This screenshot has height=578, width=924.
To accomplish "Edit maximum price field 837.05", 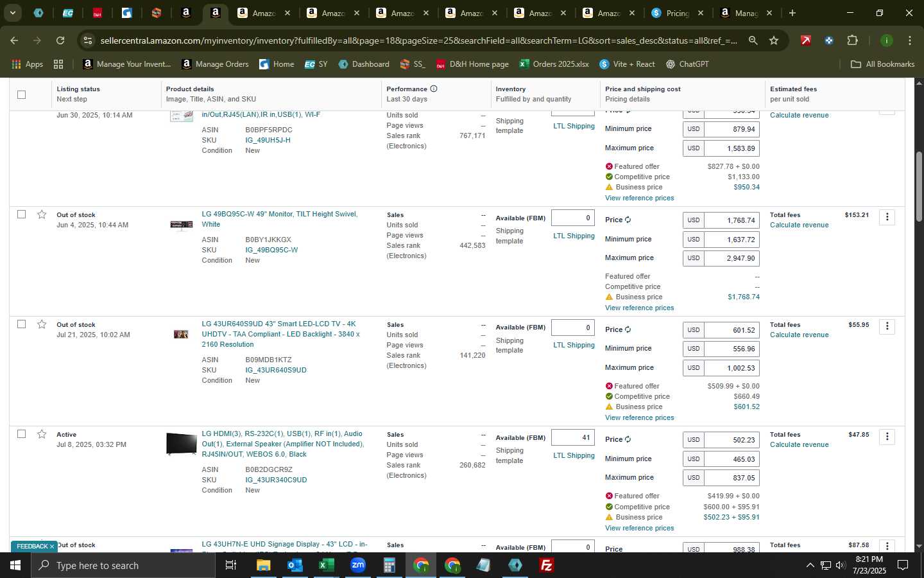I will (732, 478).
